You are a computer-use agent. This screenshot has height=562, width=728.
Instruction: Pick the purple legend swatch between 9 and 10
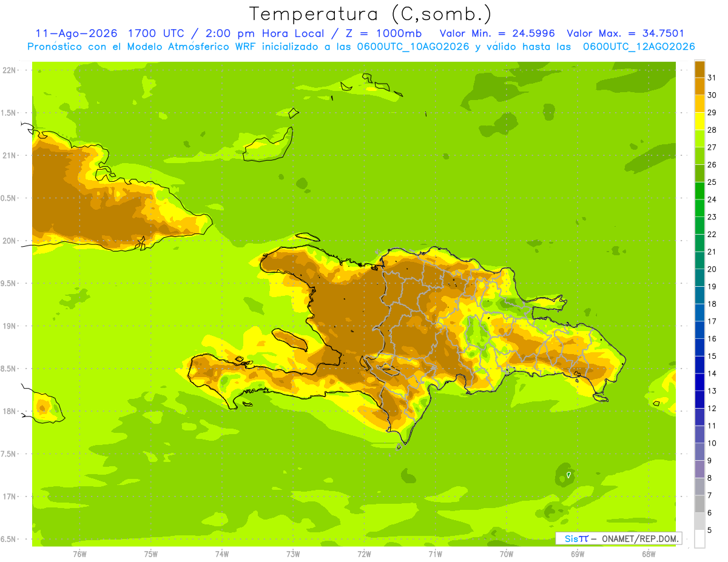[699, 452]
